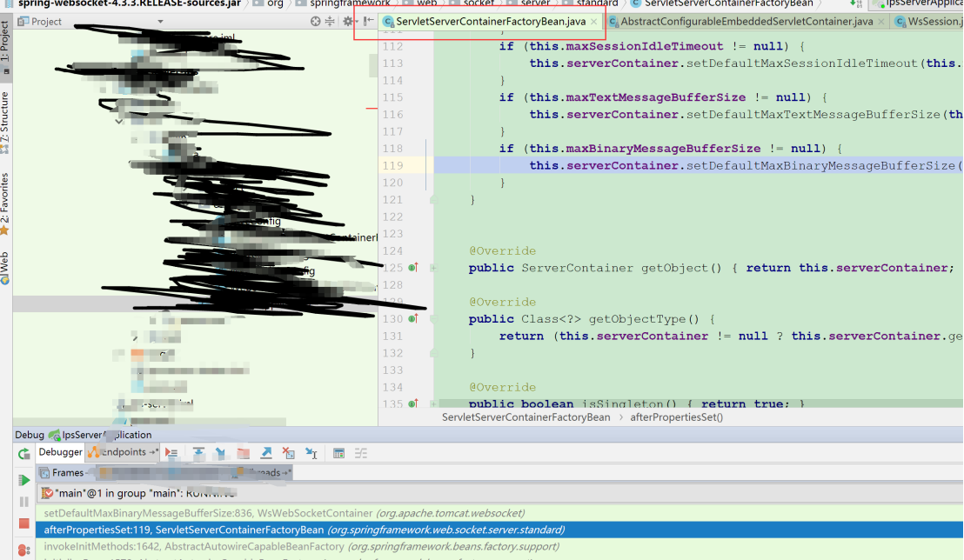The image size is (964, 560).
Task: Expand folded getObject method at line 125
Action: tap(433, 268)
